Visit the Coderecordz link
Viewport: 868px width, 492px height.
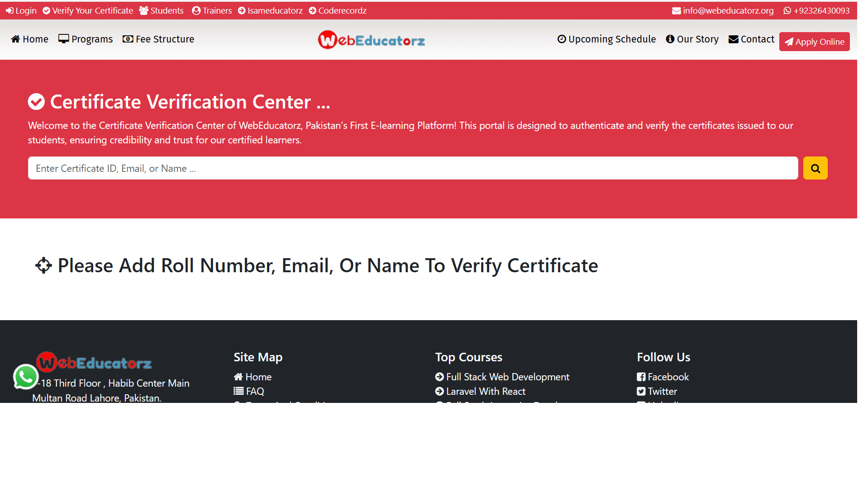(x=338, y=10)
